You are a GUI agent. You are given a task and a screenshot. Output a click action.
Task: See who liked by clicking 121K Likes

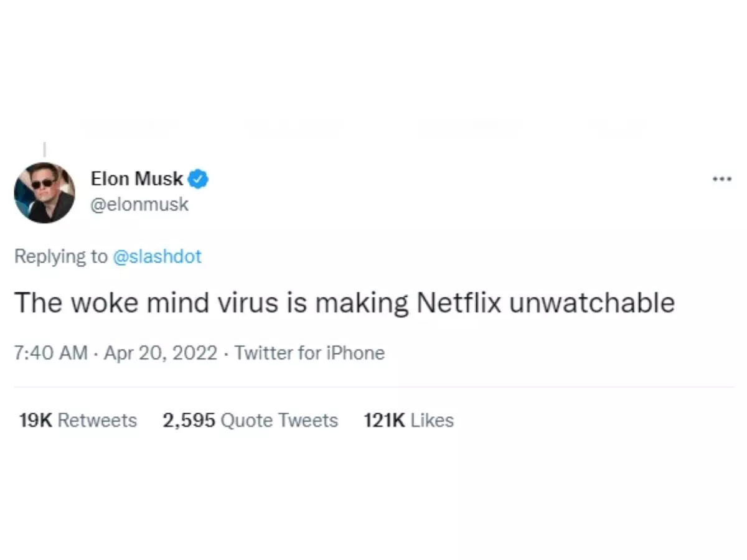click(x=408, y=420)
